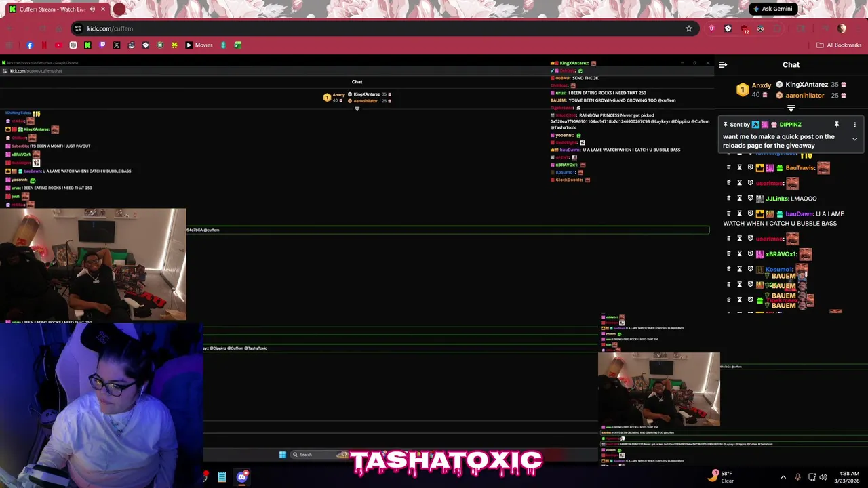Open the pink shield extension icon
This screenshot has width=868, height=488.
pyautogui.click(x=711, y=28)
